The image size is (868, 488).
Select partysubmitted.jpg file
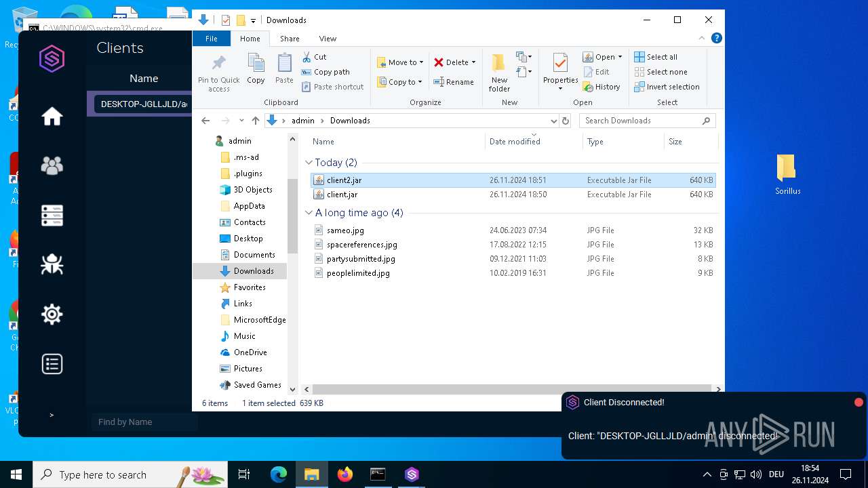[x=513, y=259]
